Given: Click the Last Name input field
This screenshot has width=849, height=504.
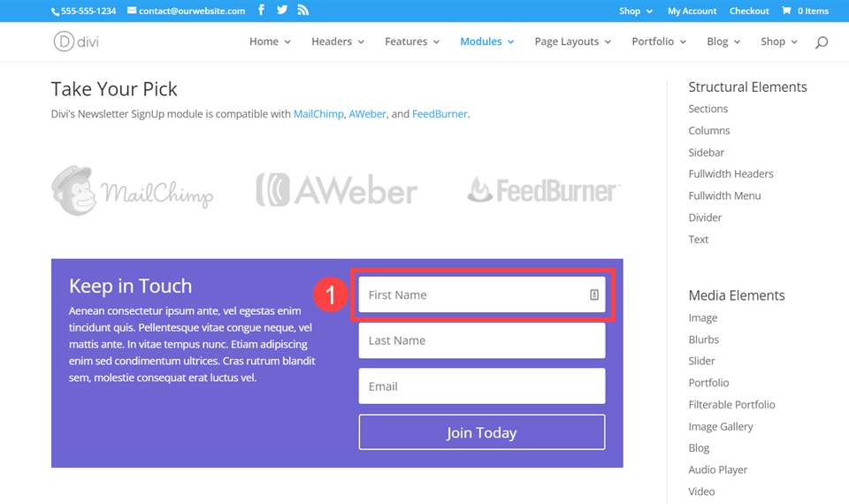Looking at the screenshot, I should click(482, 340).
